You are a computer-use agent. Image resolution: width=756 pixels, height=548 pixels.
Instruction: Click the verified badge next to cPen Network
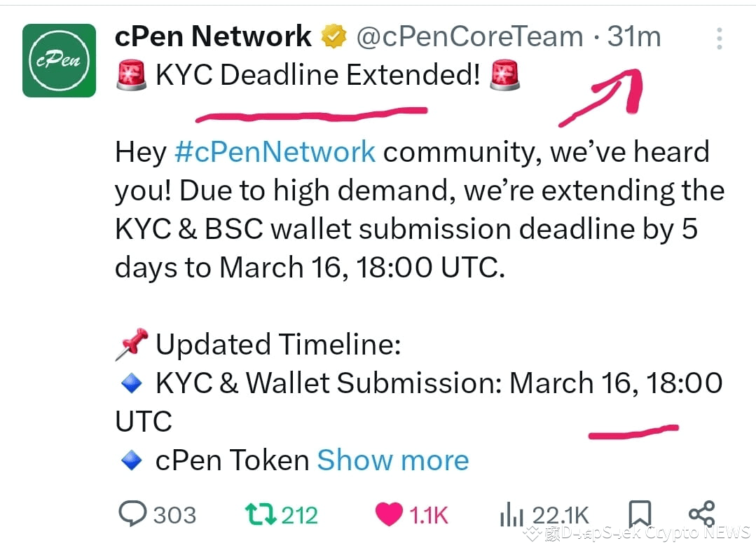pos(334,36)
